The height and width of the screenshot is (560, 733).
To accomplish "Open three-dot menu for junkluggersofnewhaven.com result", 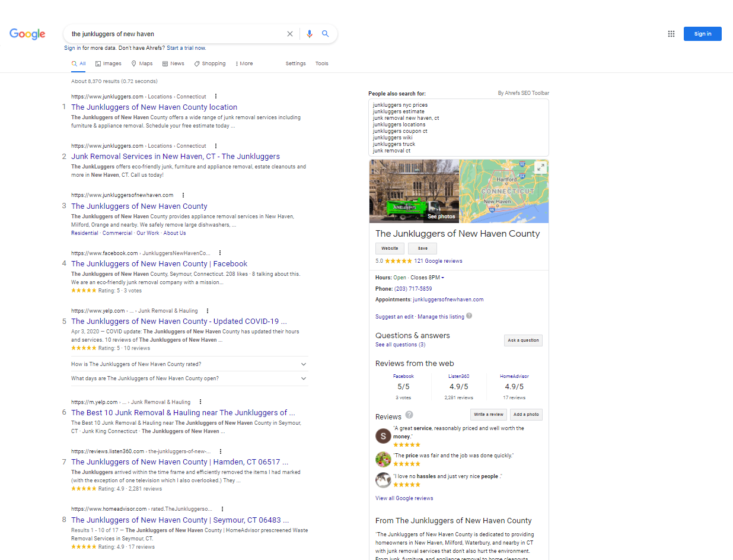I will click(x=183, y=195).
